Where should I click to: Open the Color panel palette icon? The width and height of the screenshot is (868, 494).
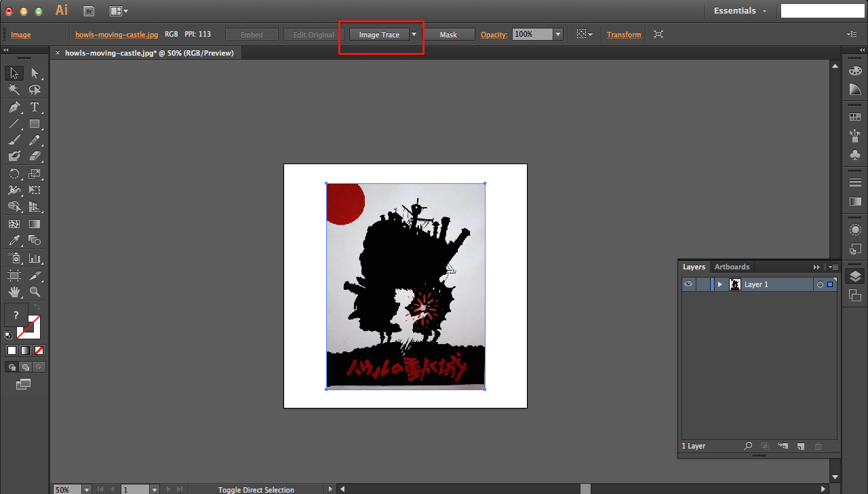(x=855, y=71)
